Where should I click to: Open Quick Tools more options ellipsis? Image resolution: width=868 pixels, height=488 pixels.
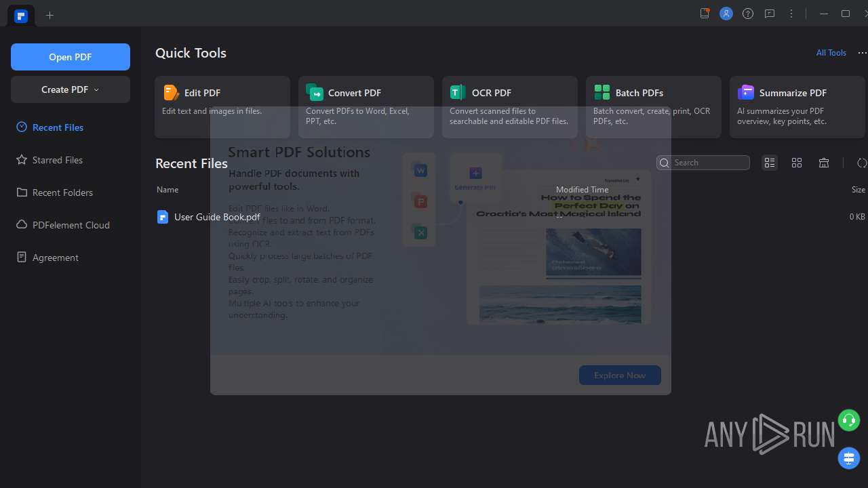pos(862,53)
